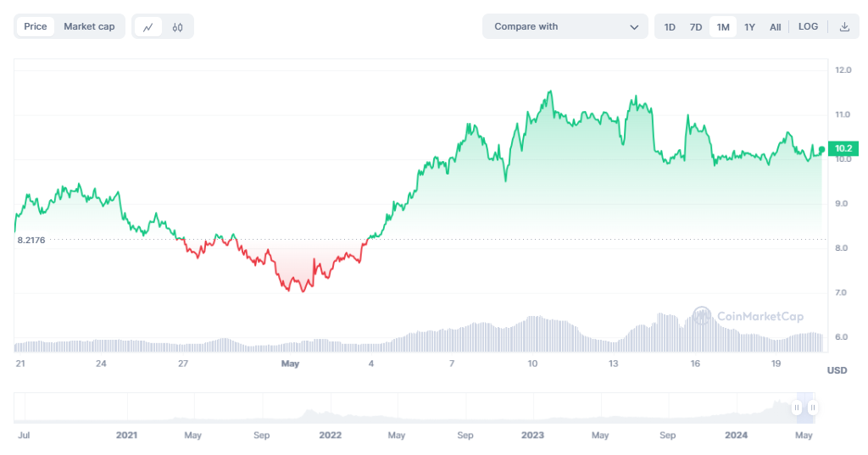Viewport: 868px width, 455px height.
Task: Show All time range
Action: tap(775, 27)
